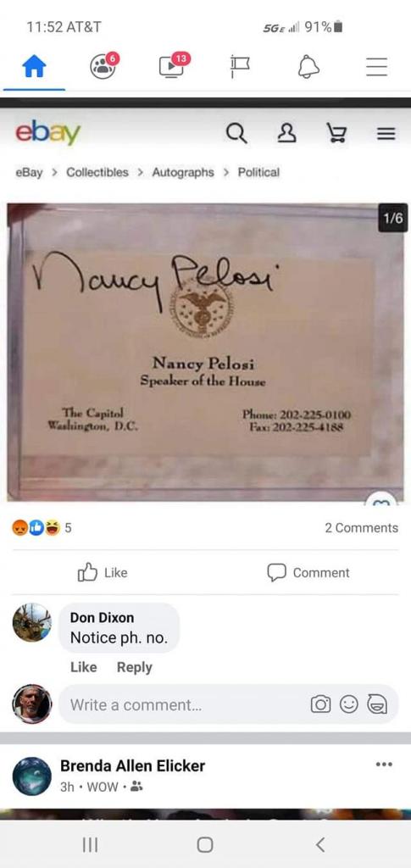View the 2 Comments link
The image size is (411, 868).
tap(361, 527)
